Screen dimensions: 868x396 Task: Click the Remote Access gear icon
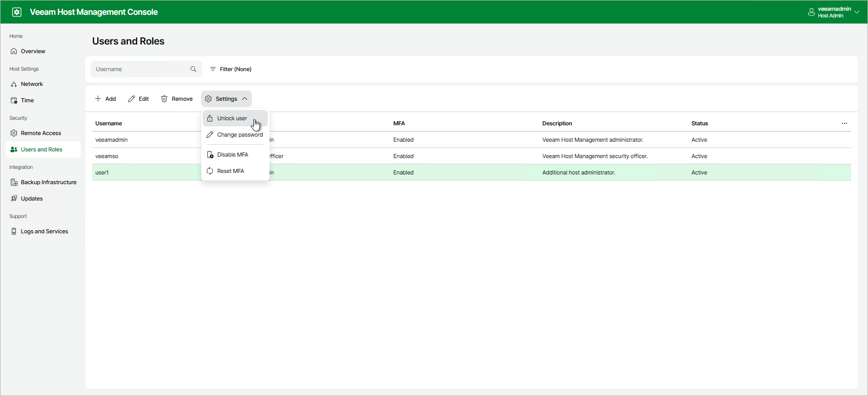tap(14, 133)
